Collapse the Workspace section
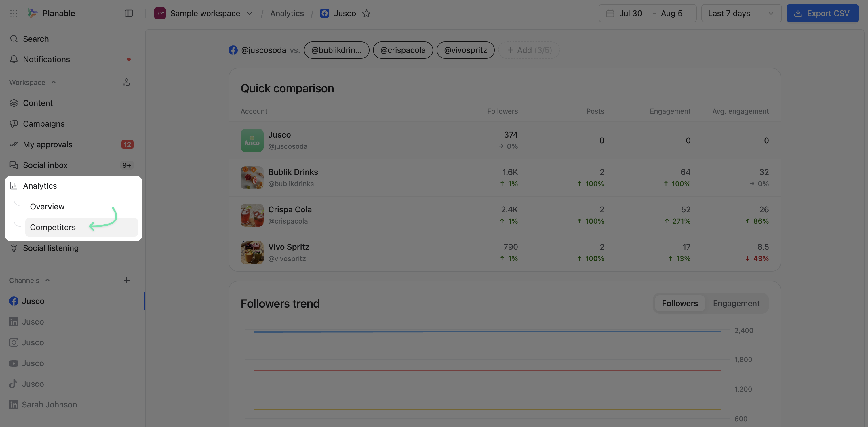 coord(54,82)
